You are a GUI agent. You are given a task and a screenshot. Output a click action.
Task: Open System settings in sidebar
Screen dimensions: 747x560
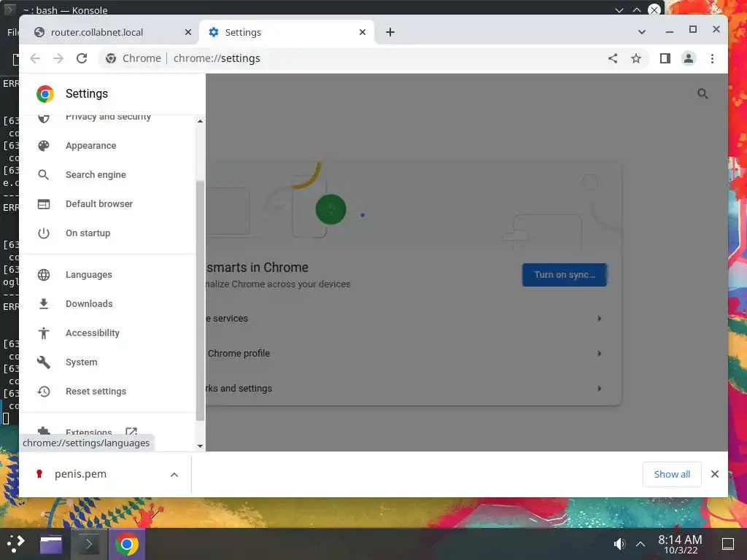coord(81,362)
